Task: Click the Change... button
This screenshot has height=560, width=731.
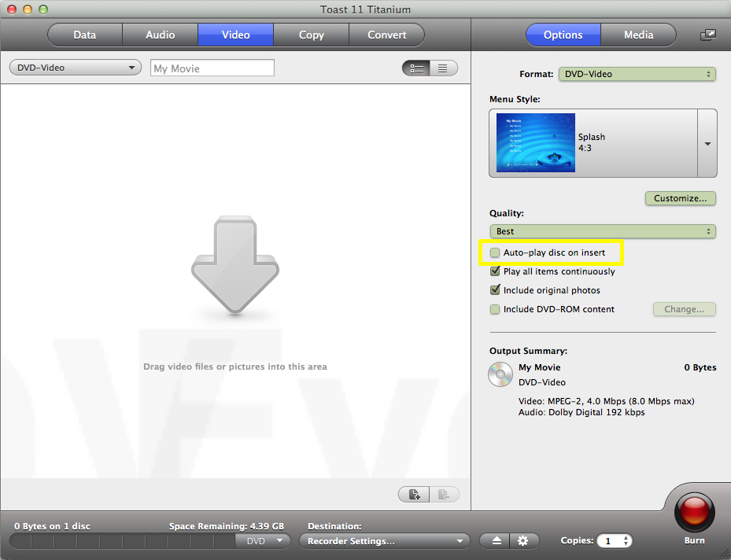Action: click(x=684, y=309)
